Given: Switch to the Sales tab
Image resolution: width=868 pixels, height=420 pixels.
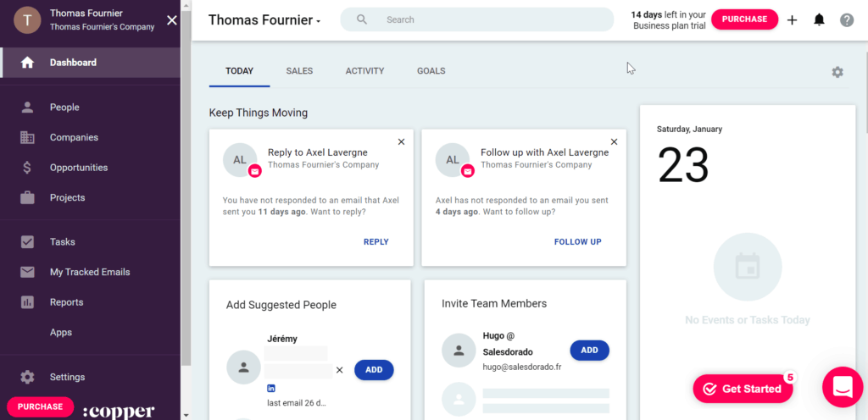Looking at the screenshot, I should [x=299, y=71].
